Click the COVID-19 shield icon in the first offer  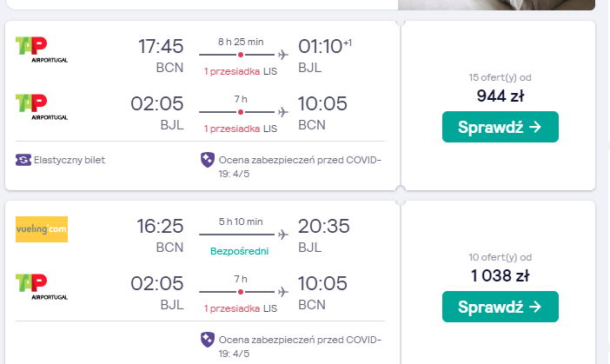[208, 160]
